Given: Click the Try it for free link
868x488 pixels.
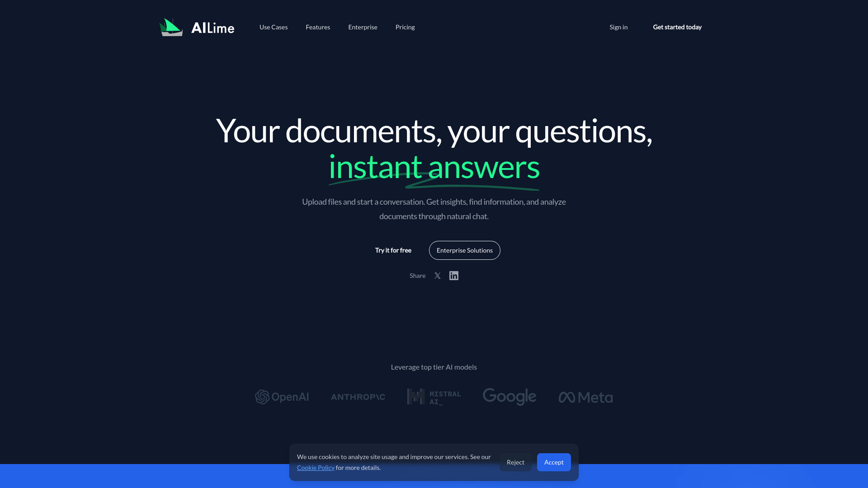Looking at the screenshot, I should 393,250.
